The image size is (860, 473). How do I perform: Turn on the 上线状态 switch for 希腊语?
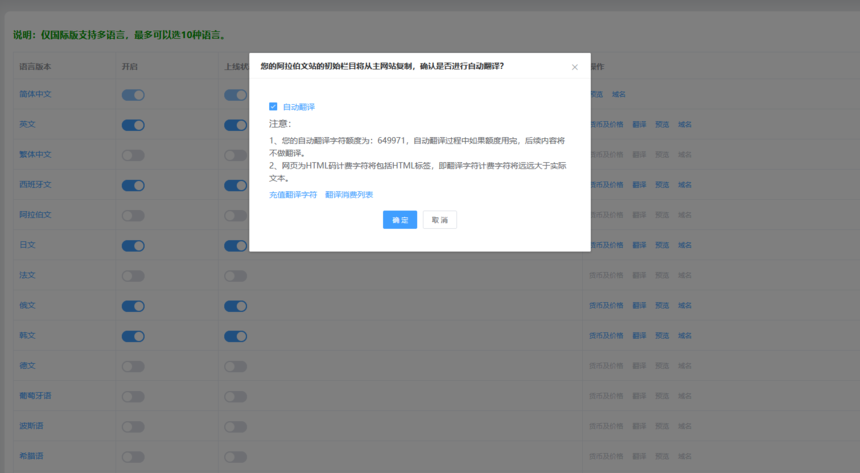(x=236, y=457)
